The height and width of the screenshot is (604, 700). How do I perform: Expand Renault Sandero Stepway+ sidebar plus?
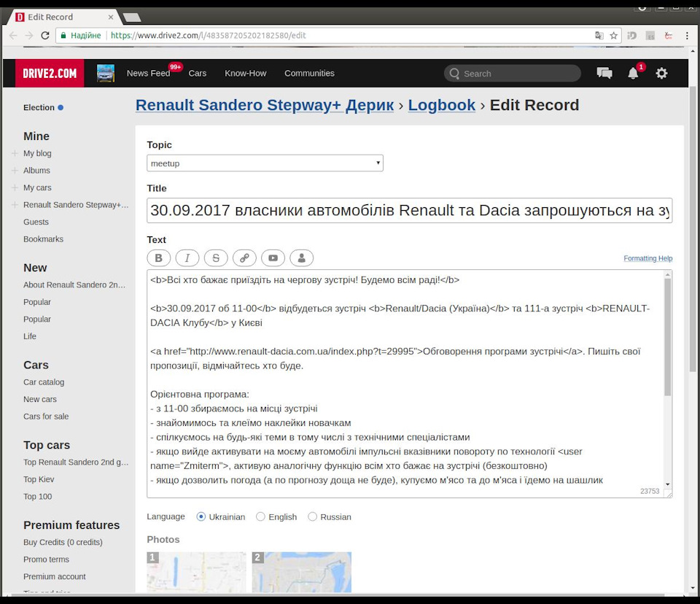point(15,204)
